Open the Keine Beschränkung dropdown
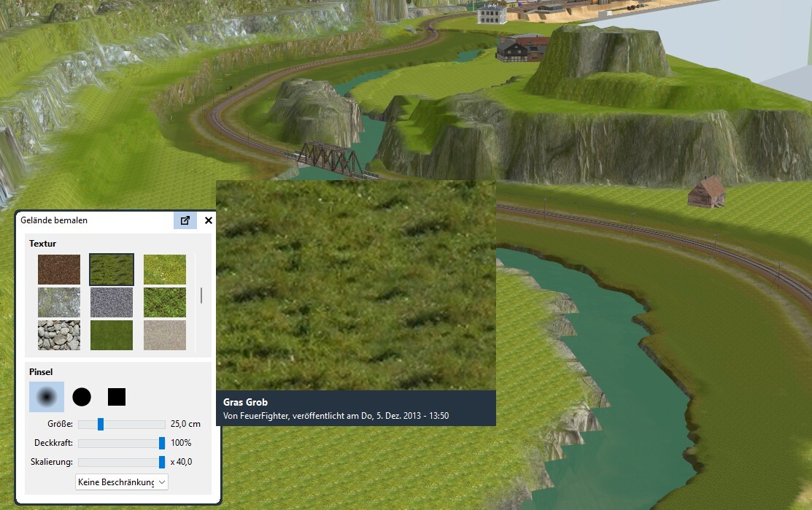 (122, 482)
